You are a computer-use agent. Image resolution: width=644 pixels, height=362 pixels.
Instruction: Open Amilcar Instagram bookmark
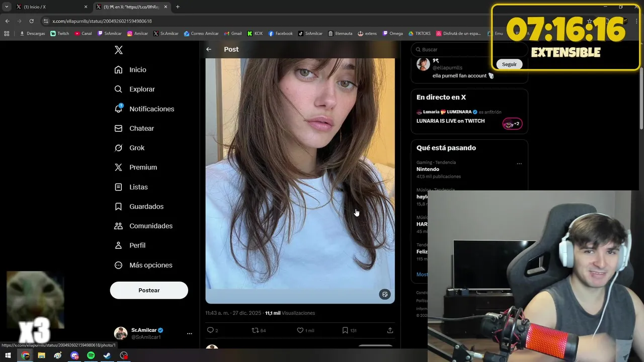point(137,34)
